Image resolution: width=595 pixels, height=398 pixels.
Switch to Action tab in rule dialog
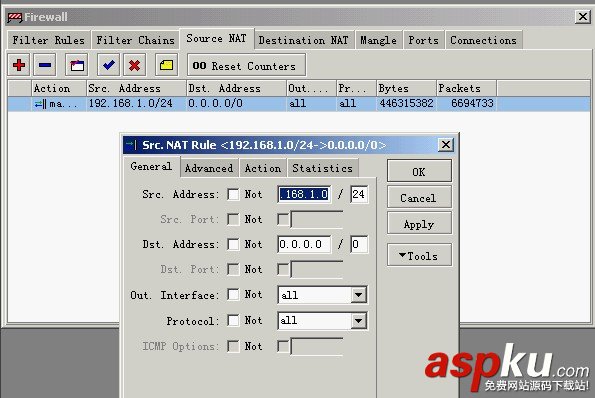pos(263,168)
